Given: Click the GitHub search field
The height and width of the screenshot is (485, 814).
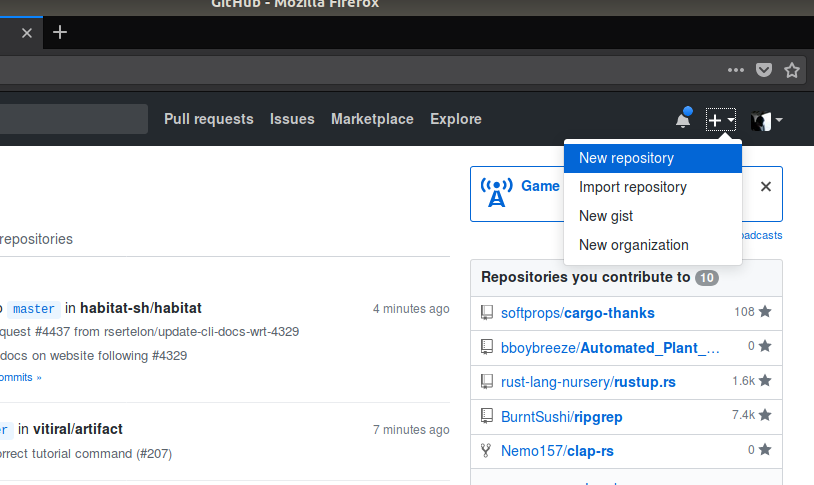Looking at the screenshot, I should (x=74, y=119).
